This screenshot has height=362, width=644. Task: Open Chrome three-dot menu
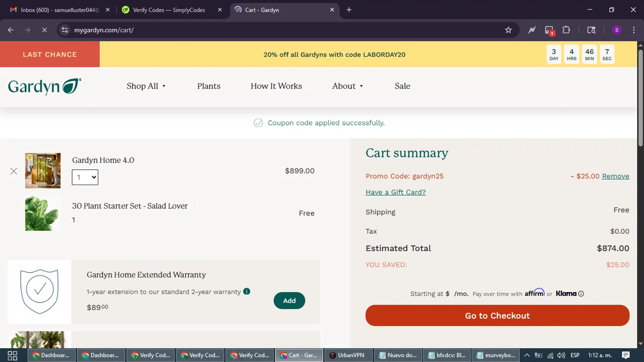[634, 30]
